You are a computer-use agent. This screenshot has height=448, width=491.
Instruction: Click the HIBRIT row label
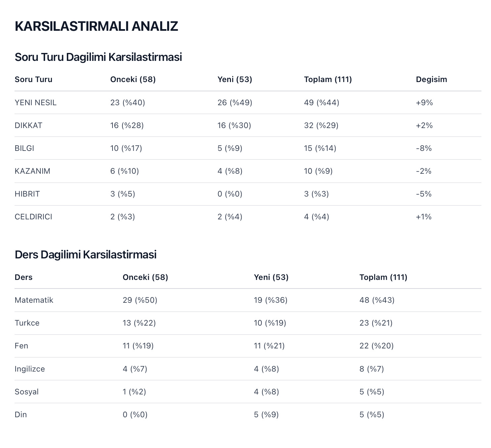pos(27,194)
